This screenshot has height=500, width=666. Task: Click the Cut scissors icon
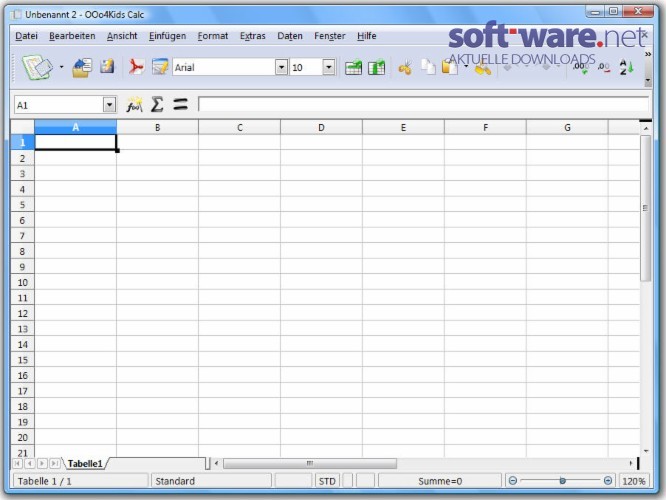(x=405, y=68)
